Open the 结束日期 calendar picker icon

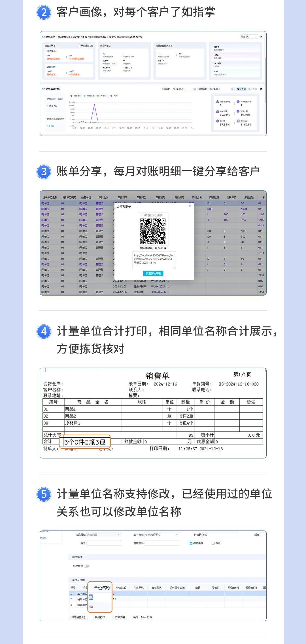click(x=232, y=89)
